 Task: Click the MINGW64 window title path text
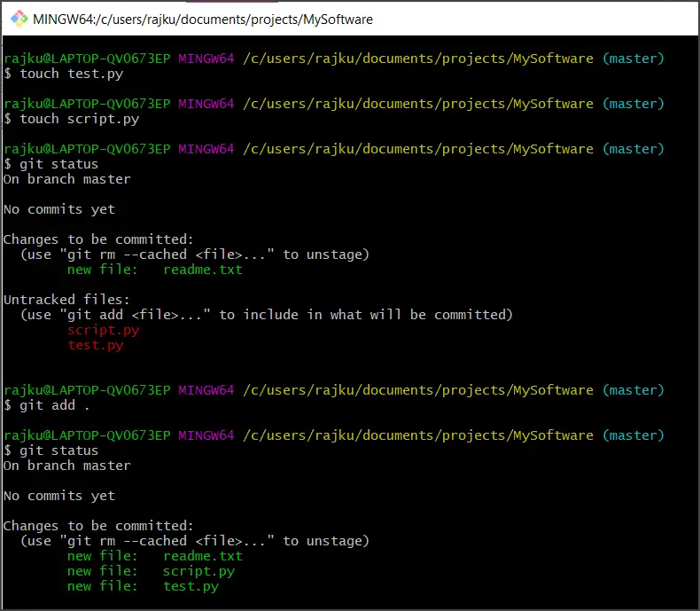click(x=203, y=20)
